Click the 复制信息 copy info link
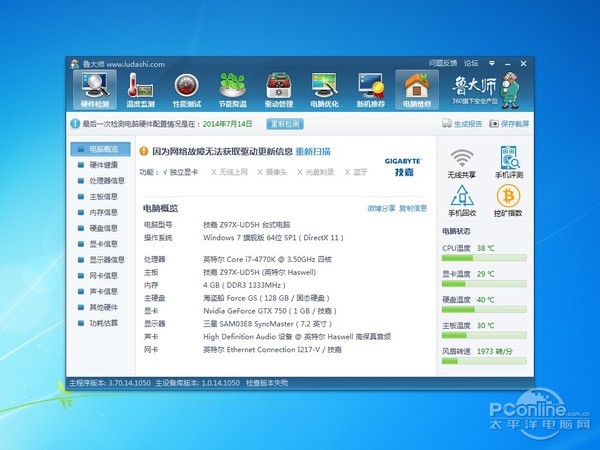 click(413, 209)
